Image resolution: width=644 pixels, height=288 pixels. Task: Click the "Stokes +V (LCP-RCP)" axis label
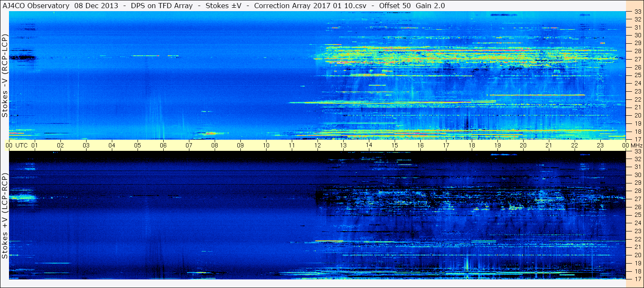tap(5, 216)
